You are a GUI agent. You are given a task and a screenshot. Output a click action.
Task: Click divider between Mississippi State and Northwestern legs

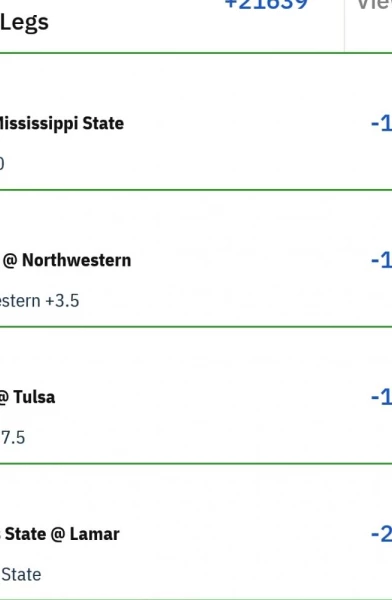(x=196, y=189)
